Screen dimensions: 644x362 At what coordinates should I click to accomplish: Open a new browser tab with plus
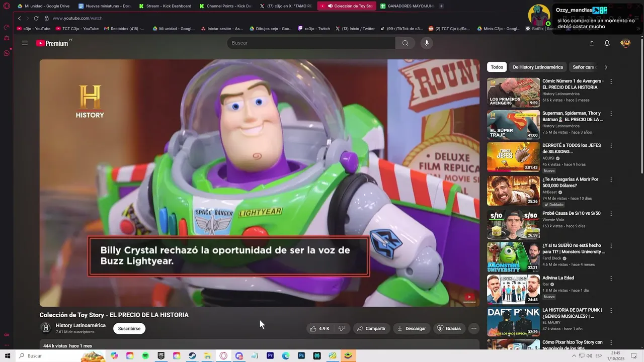441,6
